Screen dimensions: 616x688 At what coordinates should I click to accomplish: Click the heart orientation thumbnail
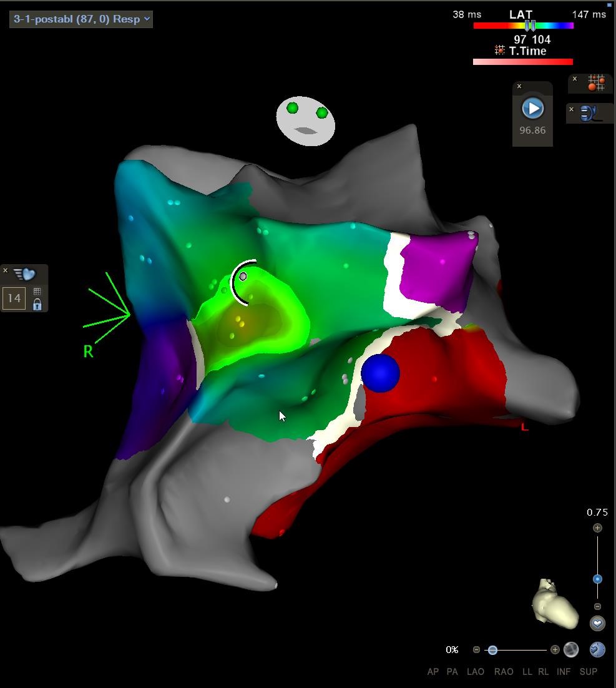point(555,603)
